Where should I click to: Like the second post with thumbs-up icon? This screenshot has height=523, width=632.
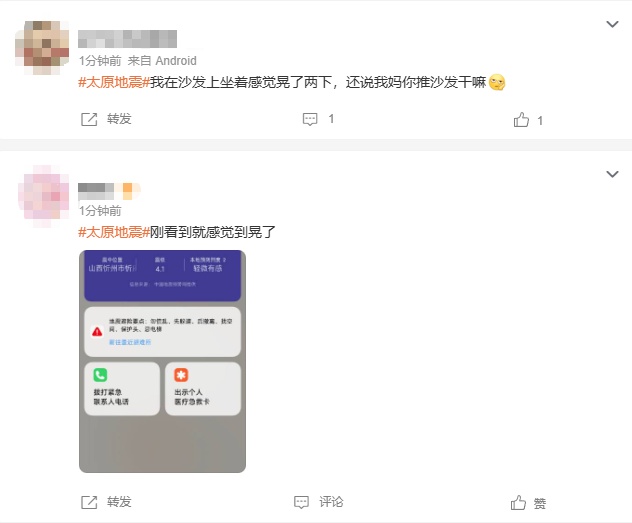(x=518, y=502)
